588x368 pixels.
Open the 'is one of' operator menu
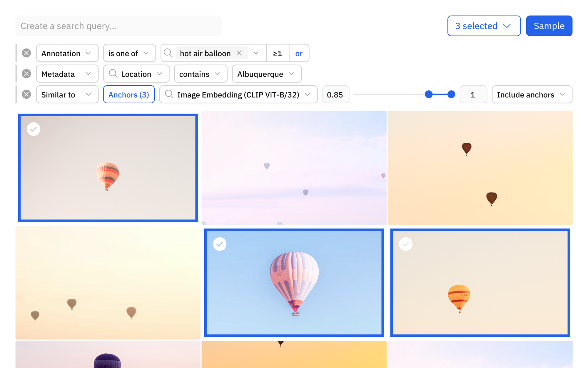coord(129,53)
